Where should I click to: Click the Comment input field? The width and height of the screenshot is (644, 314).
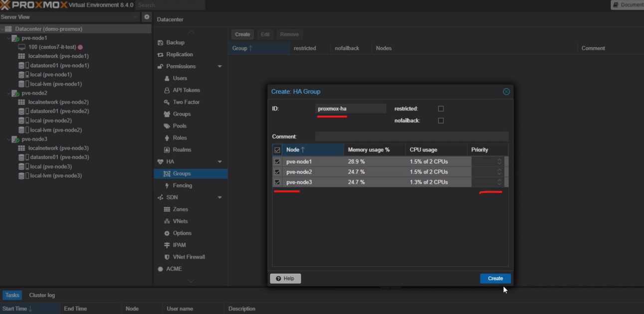[412, 136]
